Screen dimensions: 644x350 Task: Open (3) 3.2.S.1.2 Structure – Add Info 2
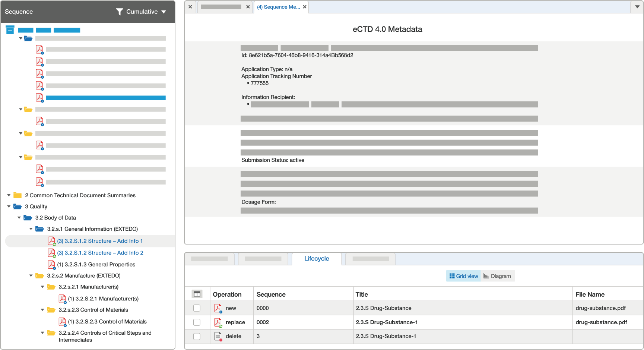(x=100, y=253)
